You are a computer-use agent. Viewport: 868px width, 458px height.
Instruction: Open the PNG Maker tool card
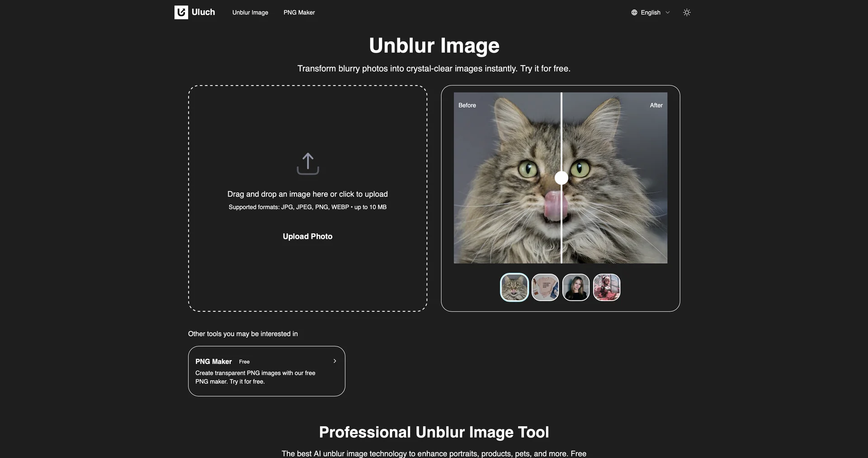coord(267,371)
